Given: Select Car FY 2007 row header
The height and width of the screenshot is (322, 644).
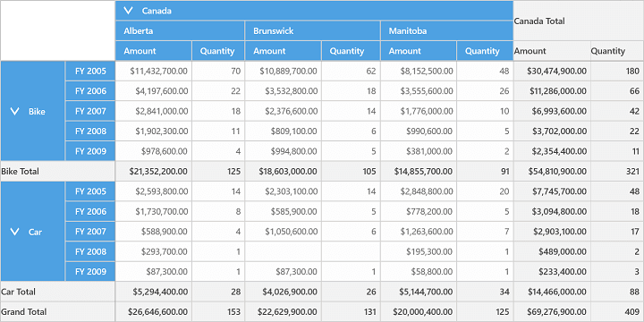Looking at the screenshot, I should click(x=90, y=232).
